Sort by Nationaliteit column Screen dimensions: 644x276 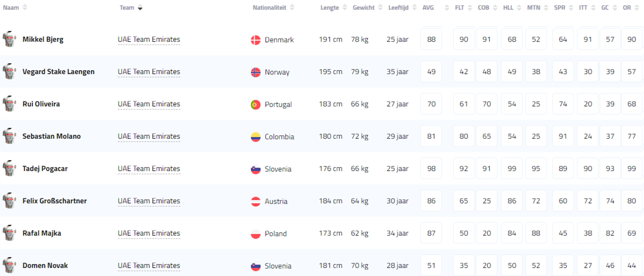270,8
